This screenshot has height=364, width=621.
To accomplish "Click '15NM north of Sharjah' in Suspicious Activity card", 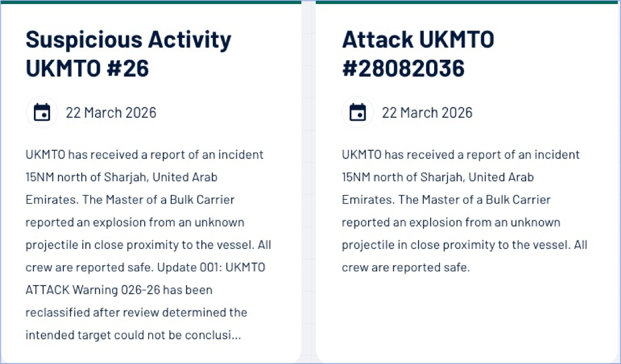I will [86, 177].
